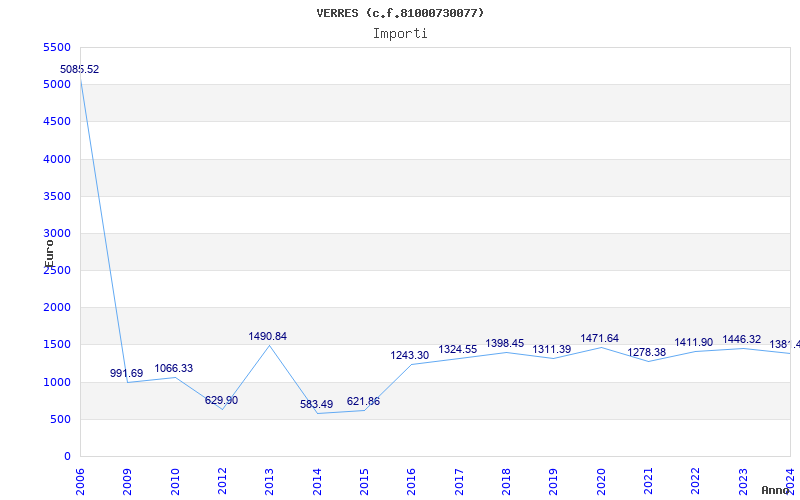
Task: Click the data label 1411.90
Action: (693, 343)
